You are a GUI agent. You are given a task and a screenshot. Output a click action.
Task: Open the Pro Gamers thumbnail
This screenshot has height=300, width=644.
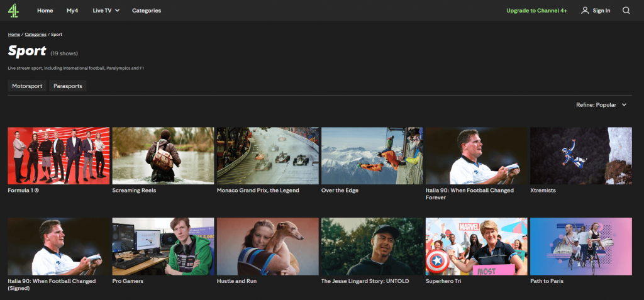(163, 247)
